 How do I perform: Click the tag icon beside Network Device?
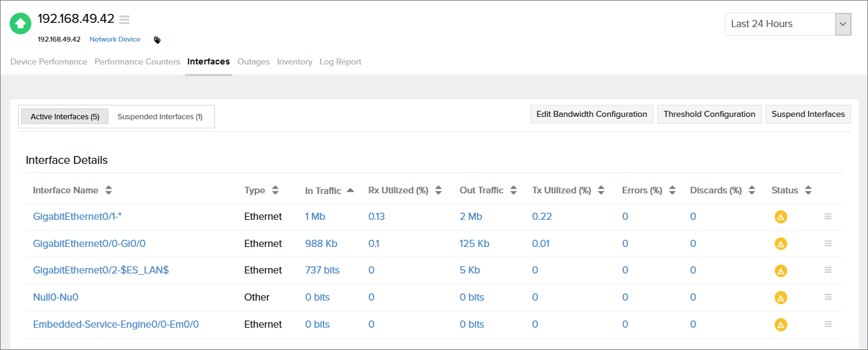pyautogui.click(x=157, y=40)
